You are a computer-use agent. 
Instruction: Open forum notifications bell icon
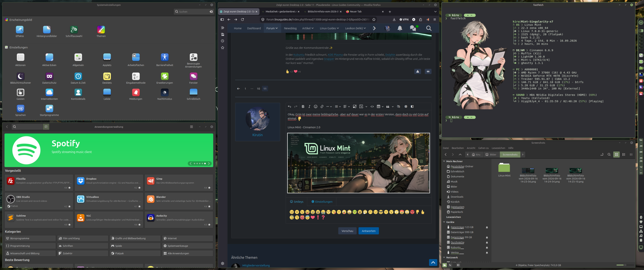pyautogui.click(x=400, y=28)
